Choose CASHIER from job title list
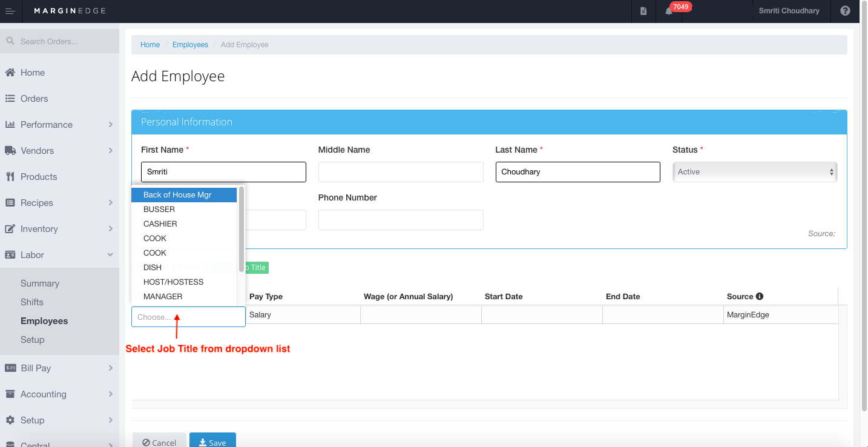868x447 pixels. pyautogui.click(x=184, y=224)
